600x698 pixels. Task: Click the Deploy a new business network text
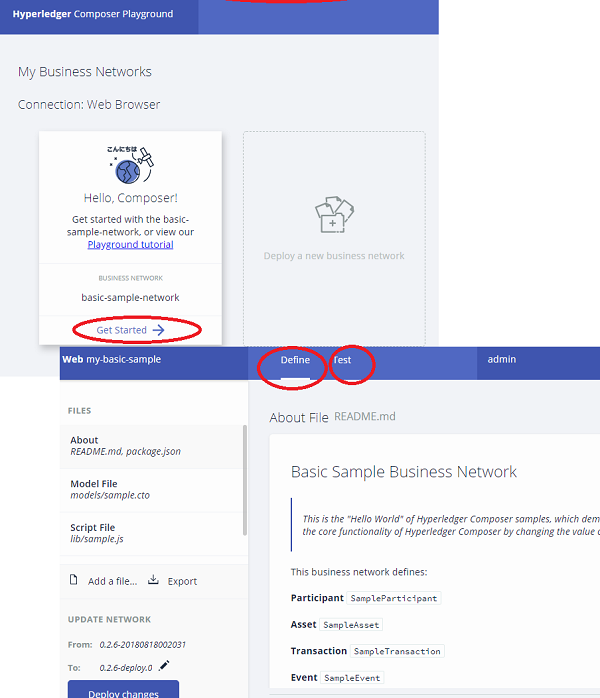coord(334,256)
